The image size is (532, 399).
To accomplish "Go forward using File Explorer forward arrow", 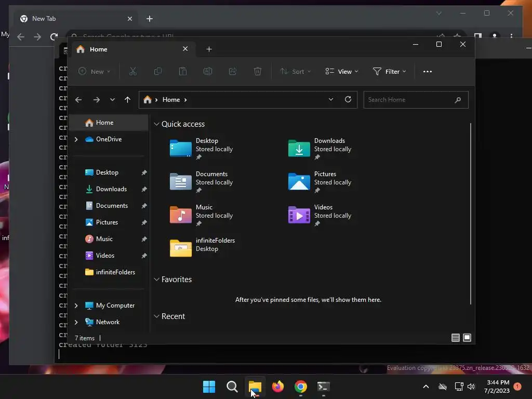I will coord(96,100).
